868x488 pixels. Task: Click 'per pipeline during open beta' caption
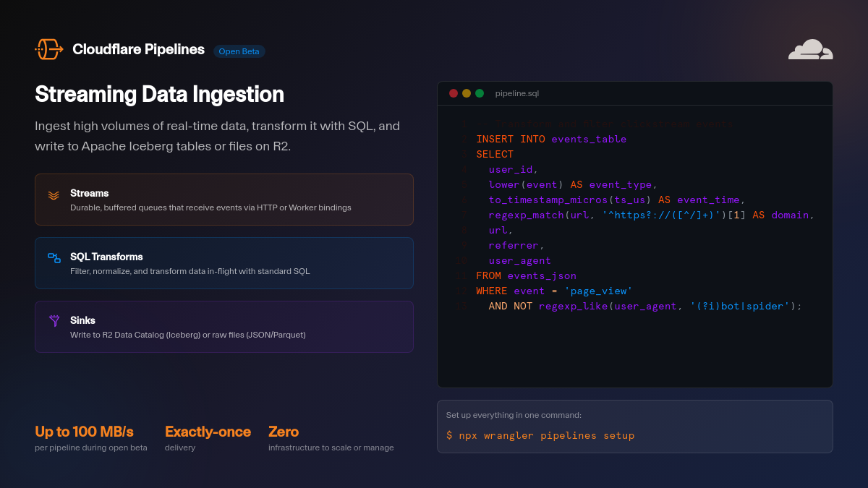(91, 448)
